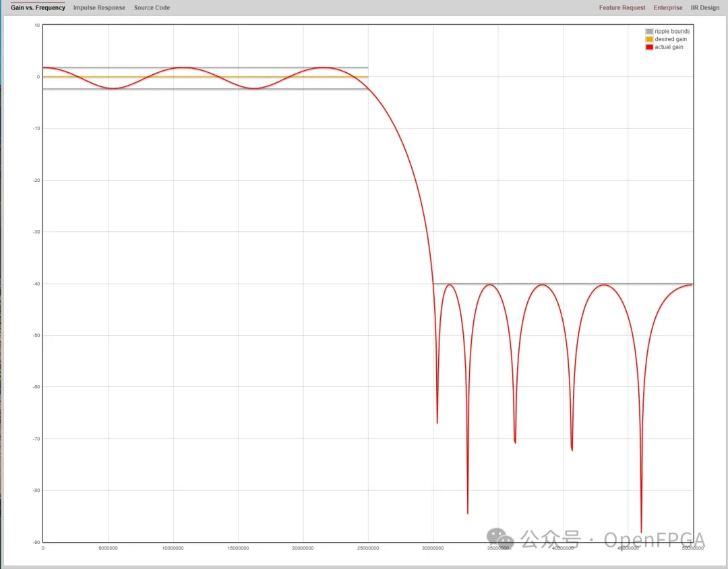Open the Feature Request link

[621, 8]
